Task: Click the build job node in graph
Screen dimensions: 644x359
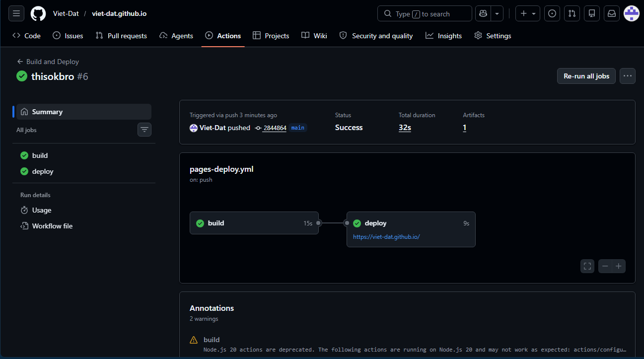Action: tap(254, 223)
